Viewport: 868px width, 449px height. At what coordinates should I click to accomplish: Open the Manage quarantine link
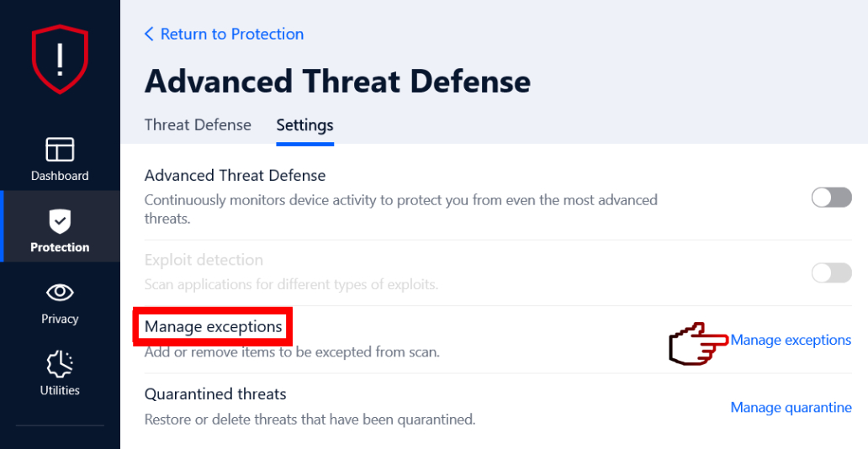(791, 407)
